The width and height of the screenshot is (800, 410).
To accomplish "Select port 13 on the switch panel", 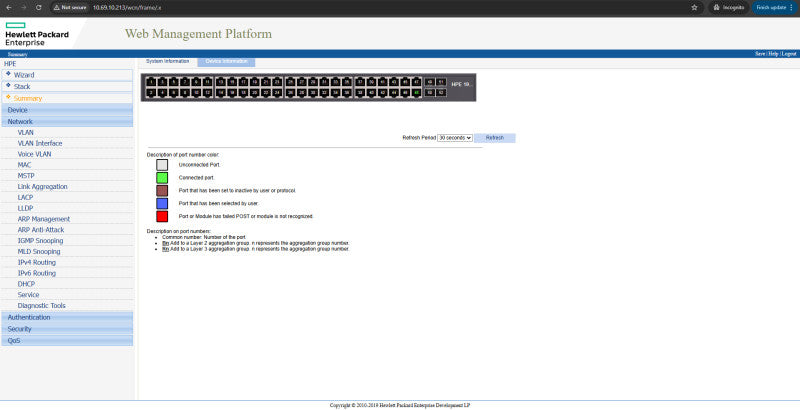I will [221, 82].
